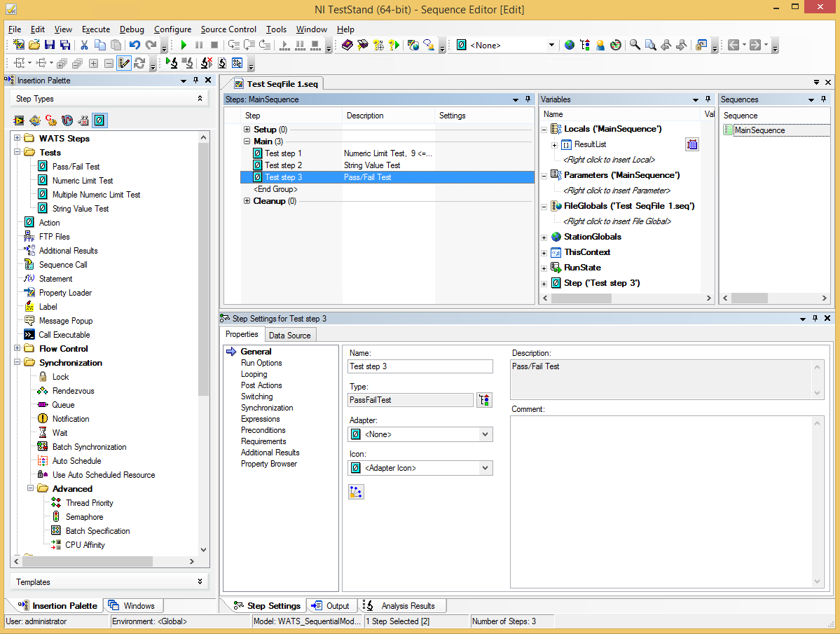The height and width of the screenshot is (634, 840).
Task: Collapse the Synchronization folder
Action: click(17, 362)
